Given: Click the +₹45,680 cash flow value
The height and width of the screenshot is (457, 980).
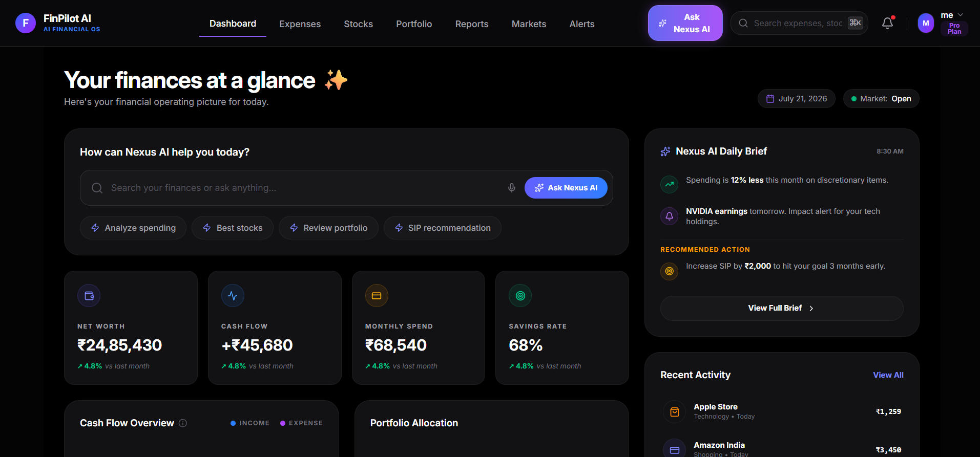Looking at the screenshot, I should [x=257, y=345].
